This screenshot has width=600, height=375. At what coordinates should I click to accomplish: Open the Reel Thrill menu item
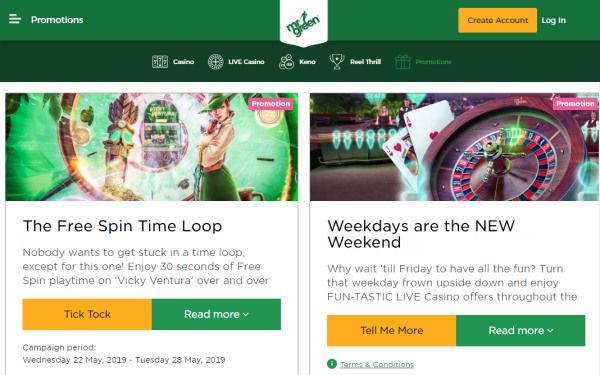(x=365, y=62)
